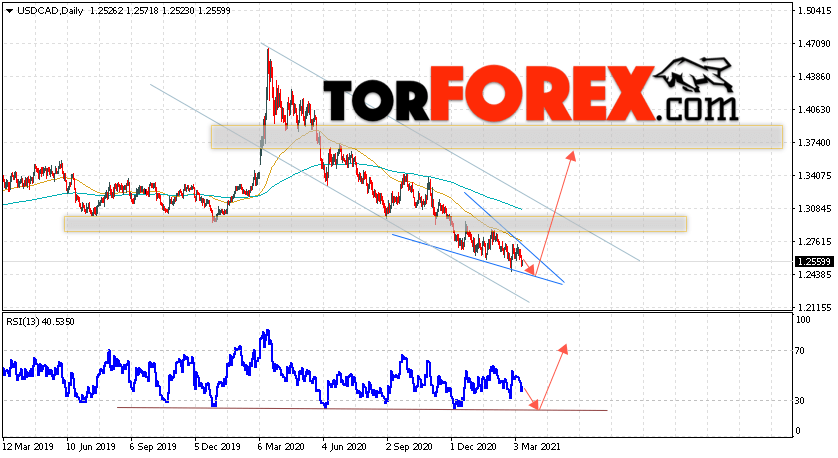Click the 1.27615 price axis label
This screenshot has width=838, height=458.
(814, 242)
